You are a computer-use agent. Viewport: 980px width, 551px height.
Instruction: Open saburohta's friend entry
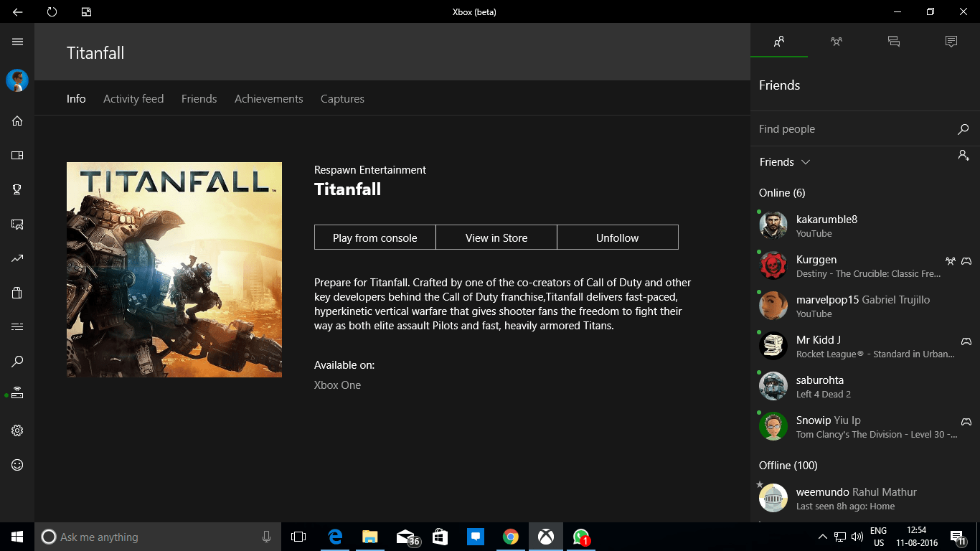pos(865,386)
